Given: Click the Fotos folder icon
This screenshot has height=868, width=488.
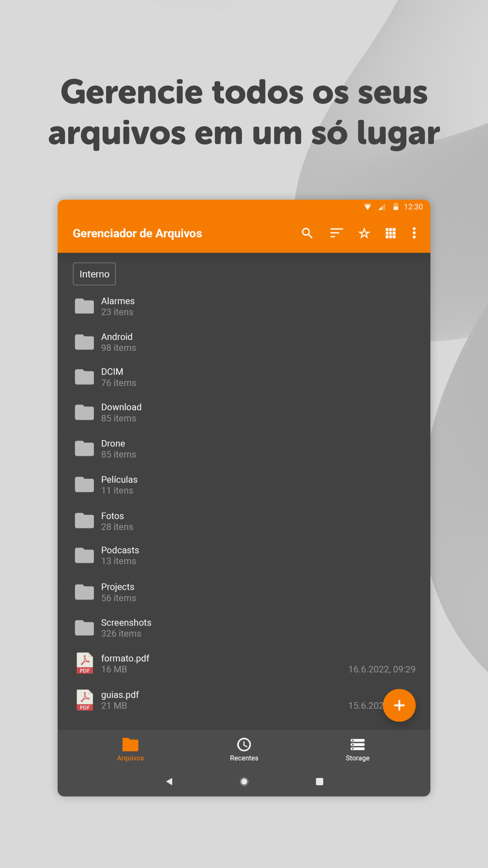Looking at the screenshot, I should click(x=84, y=521).
